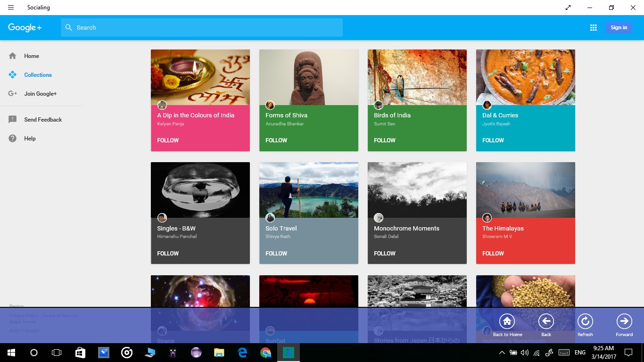Click the 'Solo Travel' title
644x362 pixels.
pyautogui.click(x=281, y=229)
